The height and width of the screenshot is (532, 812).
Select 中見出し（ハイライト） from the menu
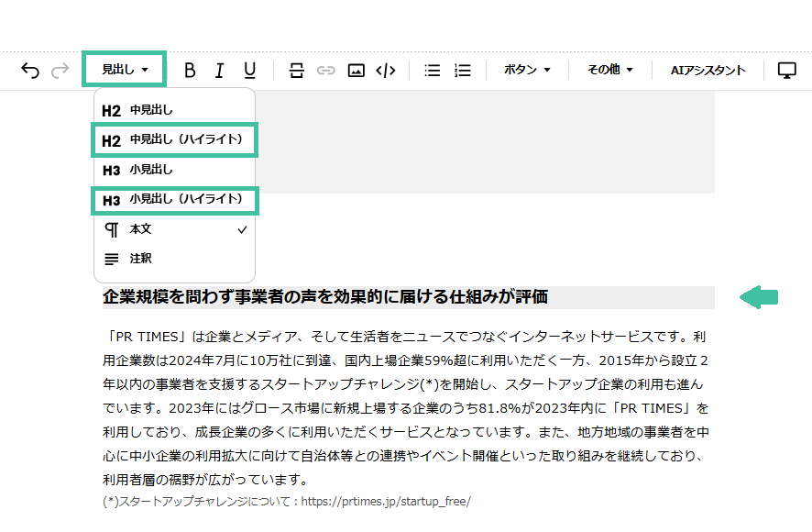[174, 140]
